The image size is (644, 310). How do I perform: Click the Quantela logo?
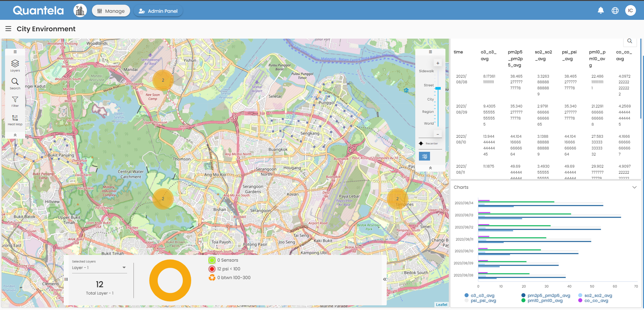tap(38, 11)
